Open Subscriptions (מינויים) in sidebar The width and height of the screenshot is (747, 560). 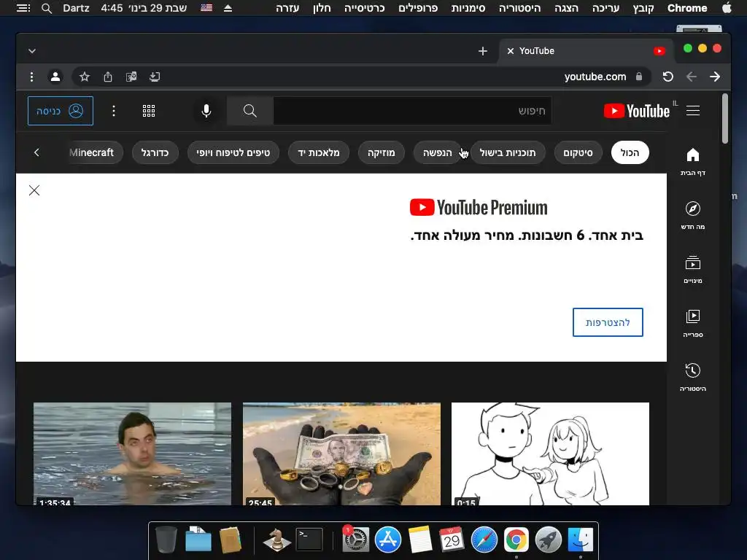pyautogui.click(x=693, y=270)
